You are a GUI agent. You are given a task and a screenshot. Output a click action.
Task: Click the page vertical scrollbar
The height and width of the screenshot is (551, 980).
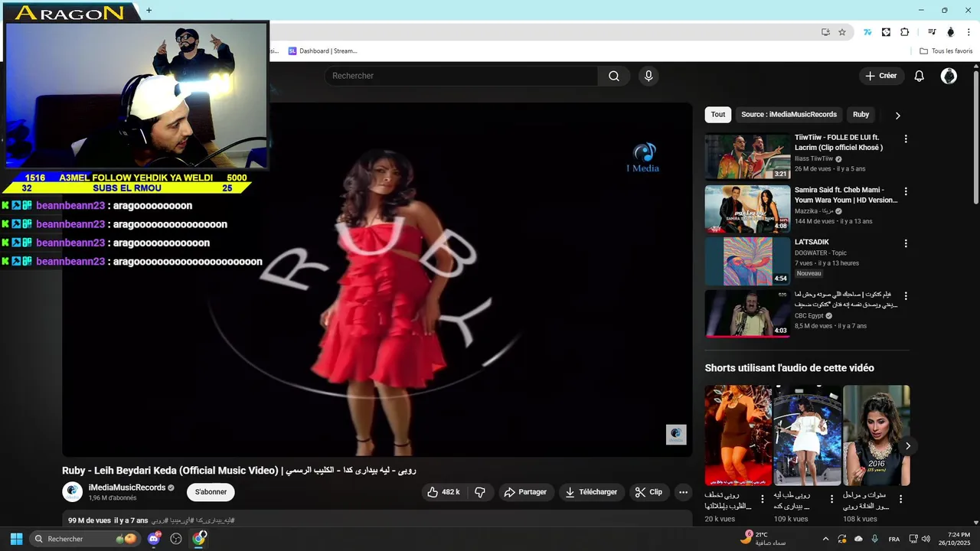pyautogui.click(x=976, y=138)
